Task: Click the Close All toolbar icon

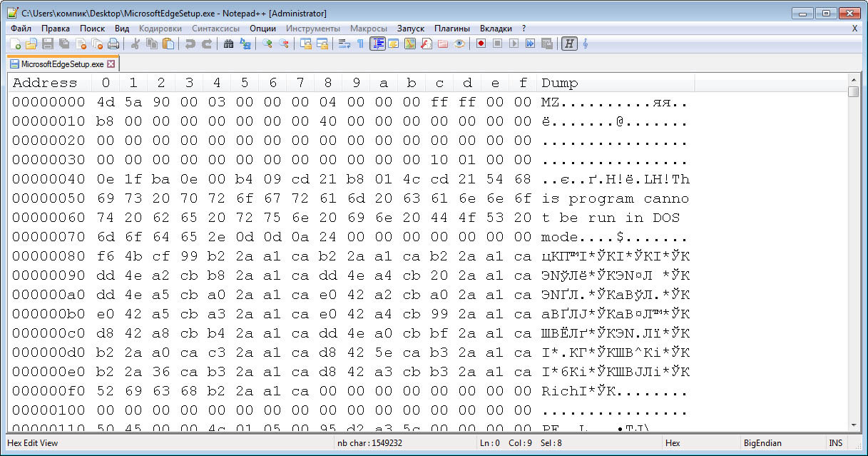Action: (97, 44)
